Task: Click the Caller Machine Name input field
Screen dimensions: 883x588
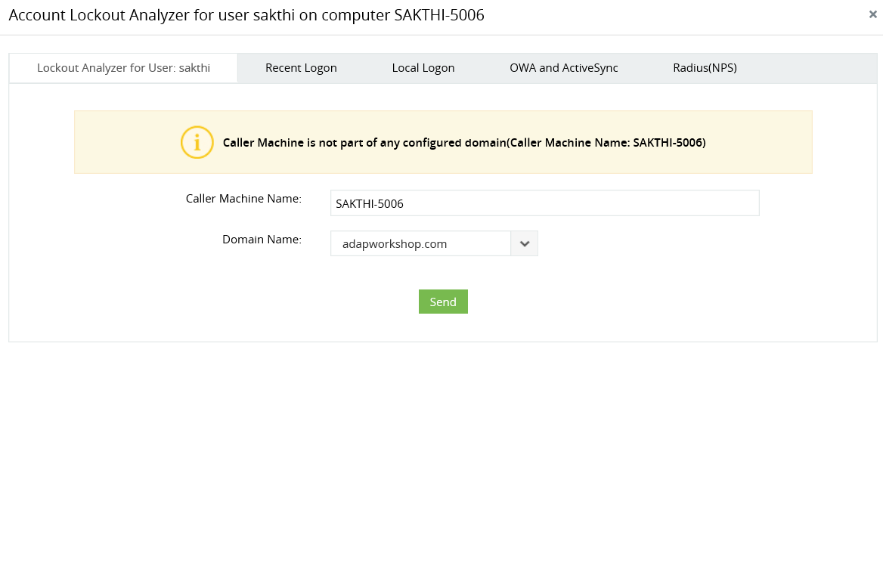Action: (544, 203)
